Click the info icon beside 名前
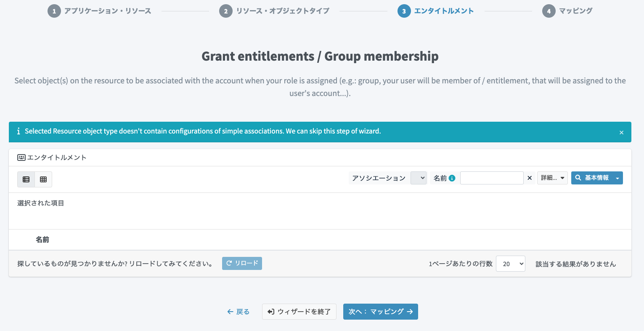Image resolution: width=644 pixels, height=331 pixels. click(x=452, y=178)
